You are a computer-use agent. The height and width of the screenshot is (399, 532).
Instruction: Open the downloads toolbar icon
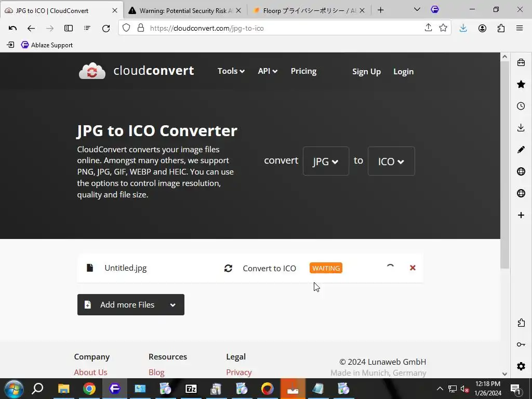[x=463, y=28]
